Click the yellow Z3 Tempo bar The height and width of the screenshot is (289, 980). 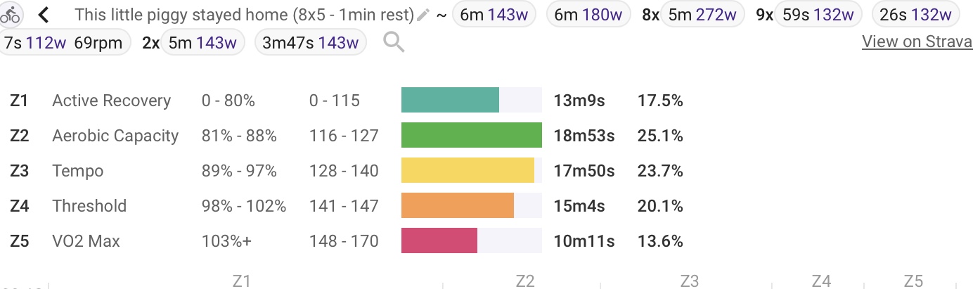468,170
